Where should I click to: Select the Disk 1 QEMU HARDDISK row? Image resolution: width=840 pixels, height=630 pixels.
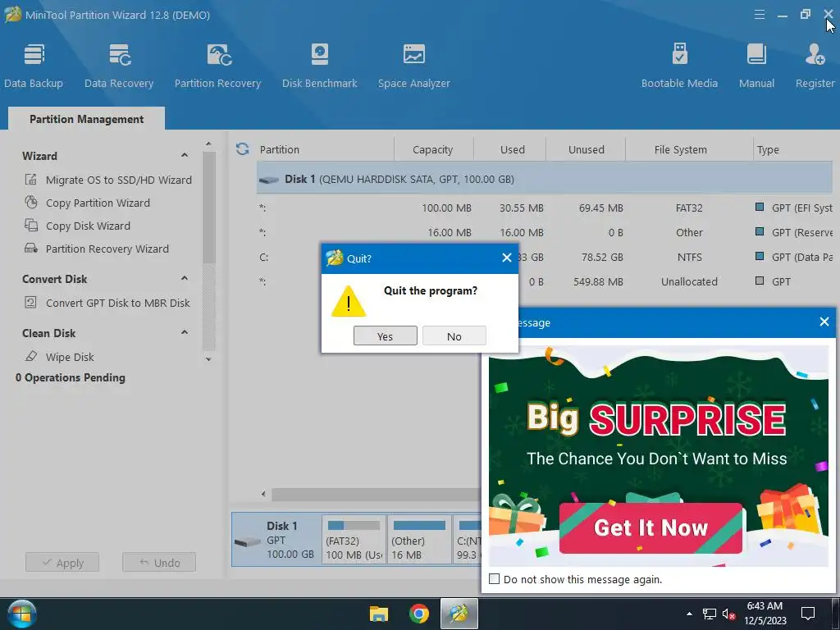[x=544, y=179]
